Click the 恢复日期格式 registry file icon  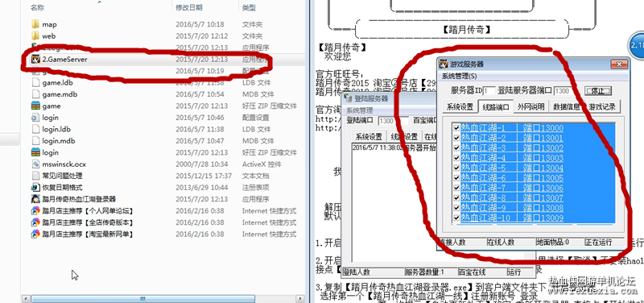pyautogui.click(x=35, y=187)
